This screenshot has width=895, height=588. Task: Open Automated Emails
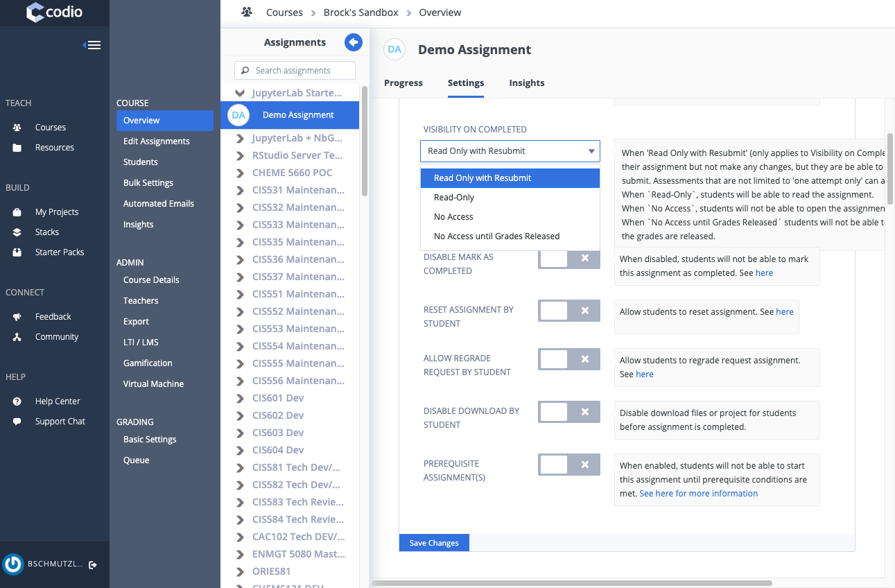pyautogui.click(x=159, y=204)
